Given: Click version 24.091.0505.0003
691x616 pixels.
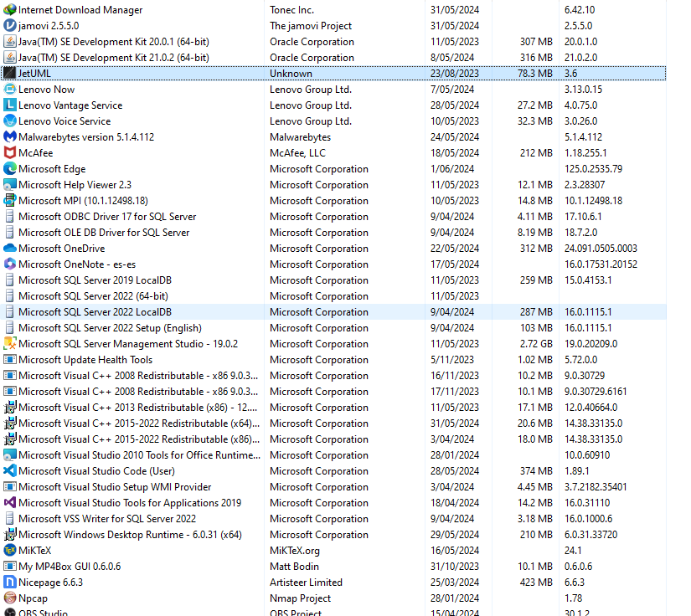Looking at the screenshot, I should [601, 249].
